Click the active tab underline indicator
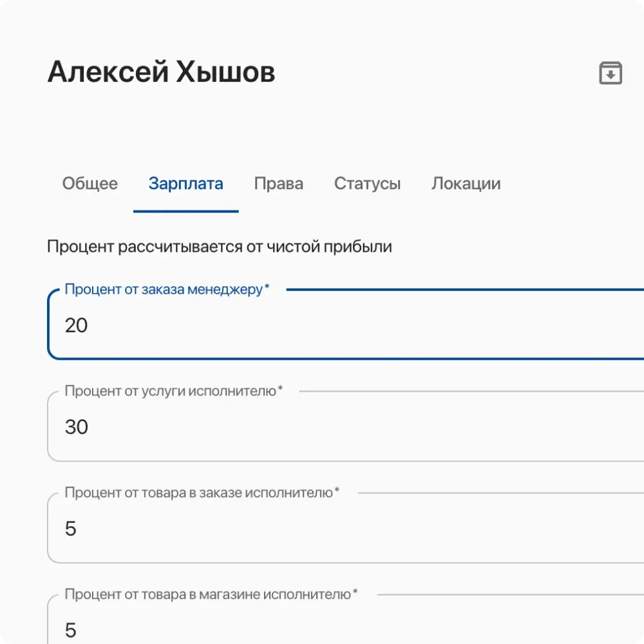This screenshot has height=644, width=644. 185,209
